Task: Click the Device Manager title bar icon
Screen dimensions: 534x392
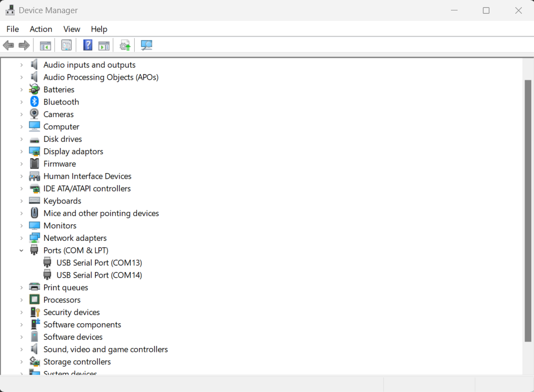Action: (10, 10)
